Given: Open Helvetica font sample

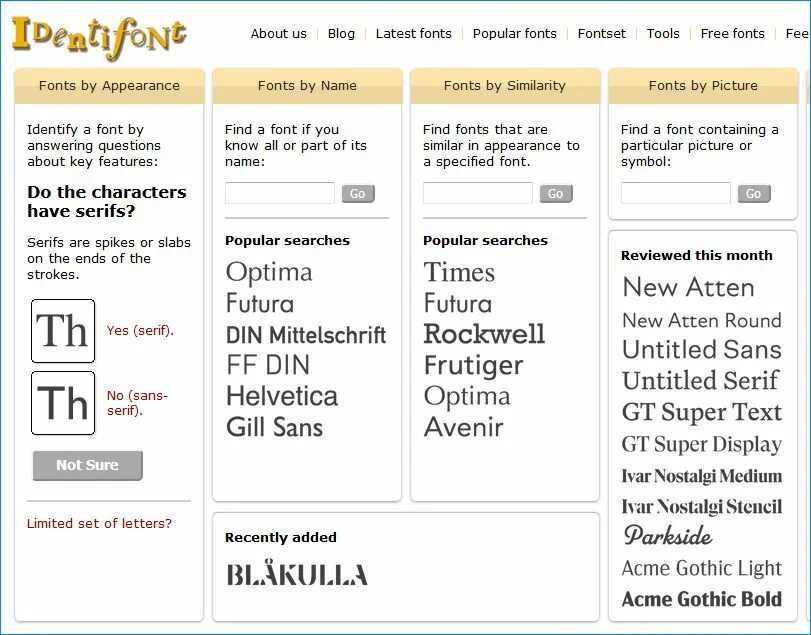Looking at the screenshot, I should (x=282, y=397).
